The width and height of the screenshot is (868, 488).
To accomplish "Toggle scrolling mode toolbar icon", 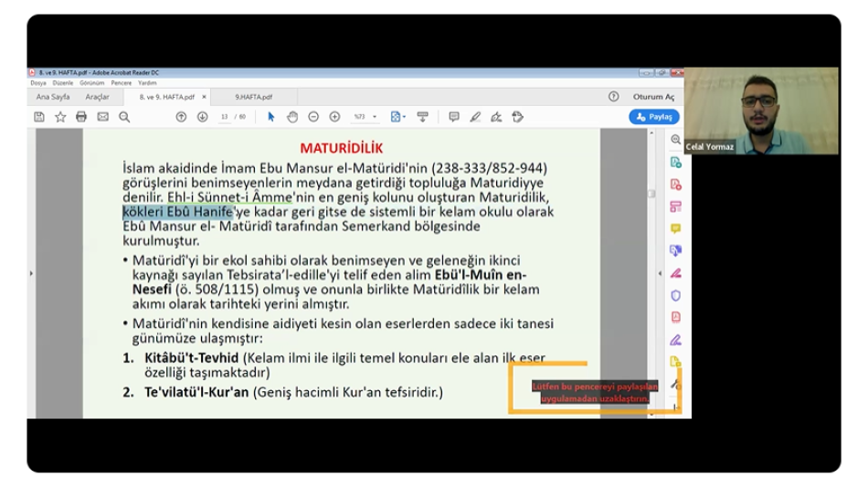I will tap(422, 117).
